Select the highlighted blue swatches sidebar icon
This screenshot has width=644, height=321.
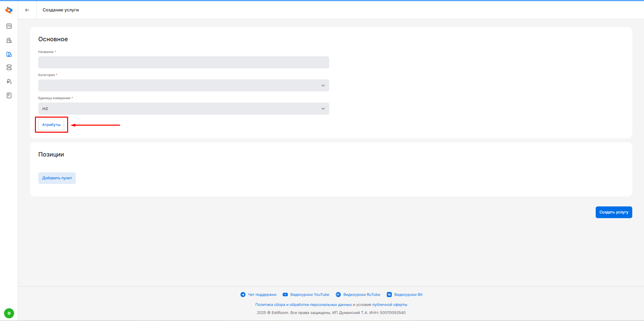[9, 54]
